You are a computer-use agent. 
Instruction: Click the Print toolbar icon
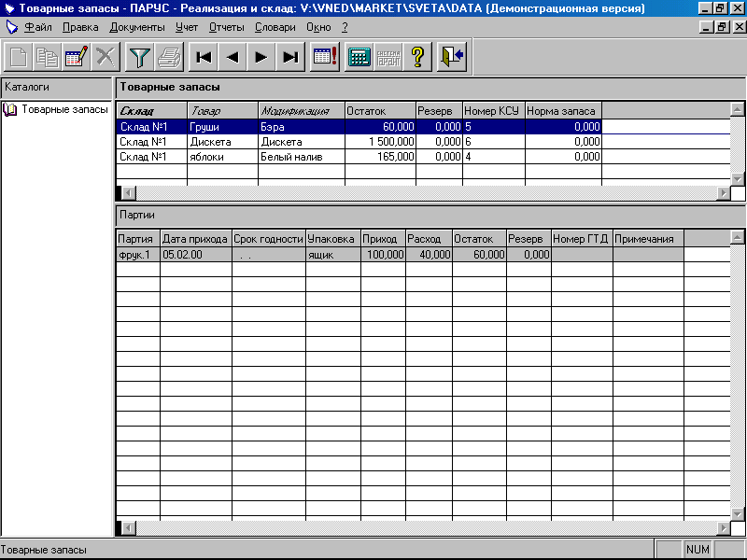coord(169,57)
